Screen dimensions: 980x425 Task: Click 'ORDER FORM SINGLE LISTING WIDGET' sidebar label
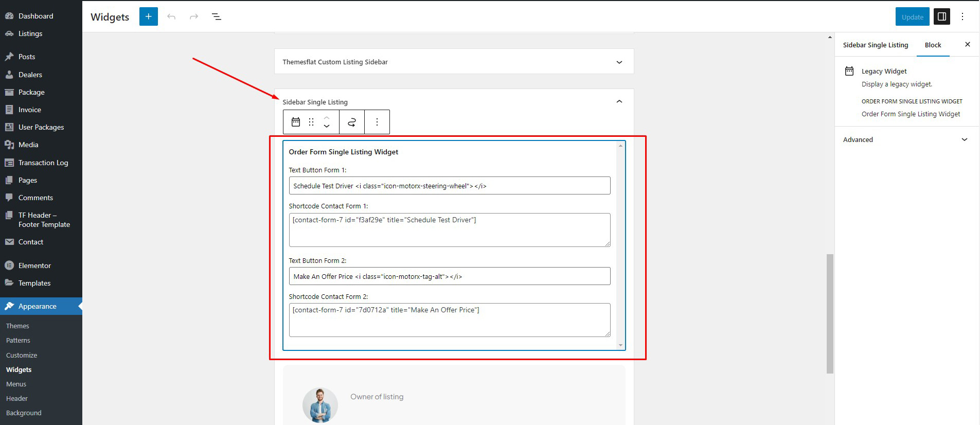pyautogui.click(x=912, y=101)
